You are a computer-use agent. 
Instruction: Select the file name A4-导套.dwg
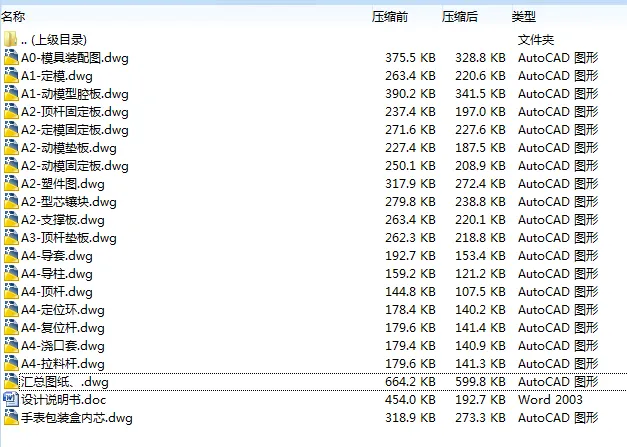(57, 256)
